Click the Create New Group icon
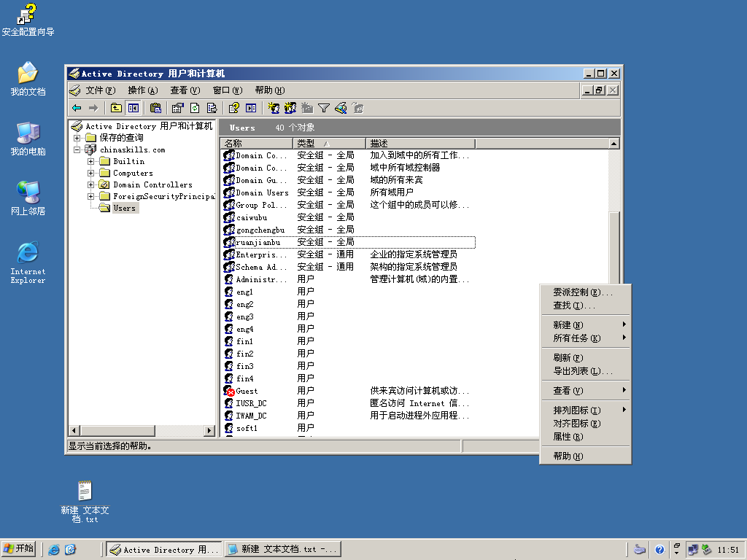The width and height of the screenshot is (747, 560). pyautogui.click(x=290, y=108)
